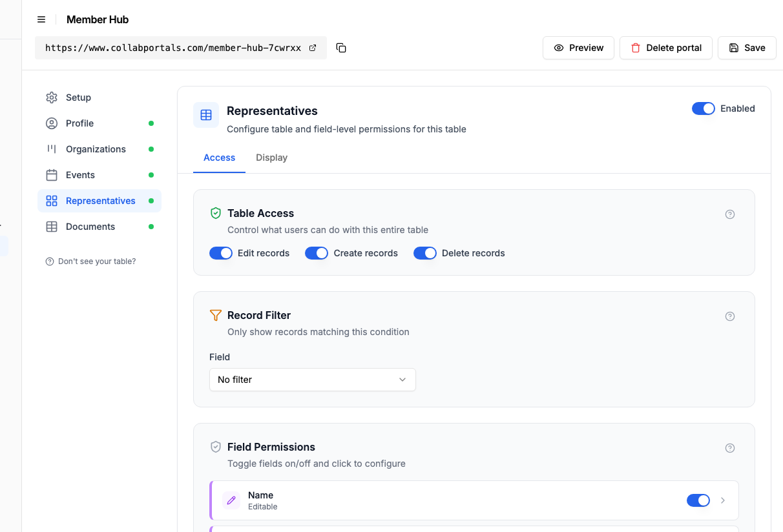Click the shield icon beside Field Permissions
This screenshot has width=783, height=532.
tap(216, 447)
